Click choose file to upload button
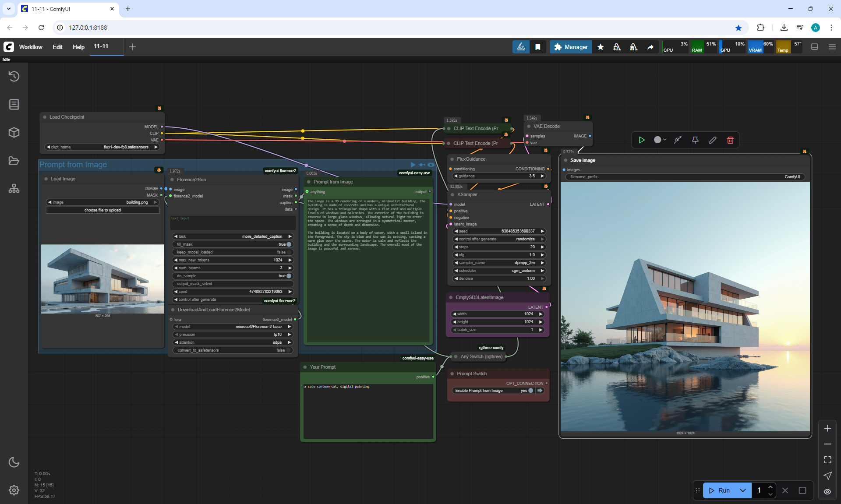 [102, 210]
